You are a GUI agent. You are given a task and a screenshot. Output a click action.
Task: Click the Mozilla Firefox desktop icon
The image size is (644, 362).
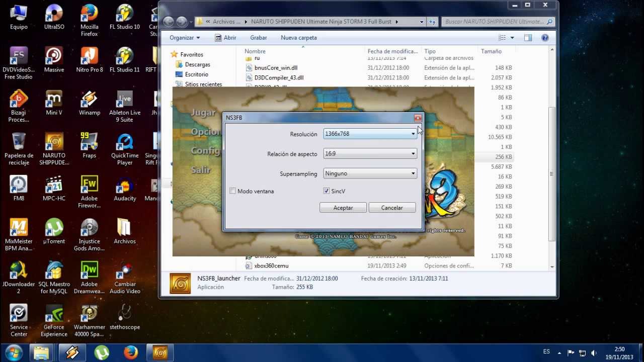pos(90,20)
